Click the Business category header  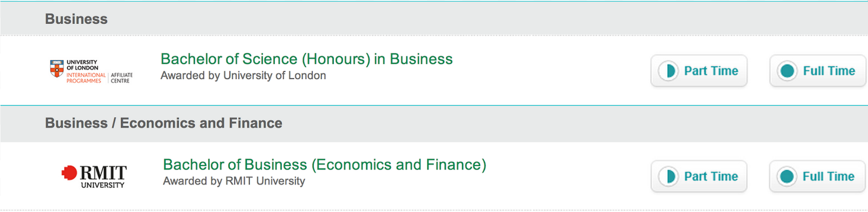pos(76,19)
